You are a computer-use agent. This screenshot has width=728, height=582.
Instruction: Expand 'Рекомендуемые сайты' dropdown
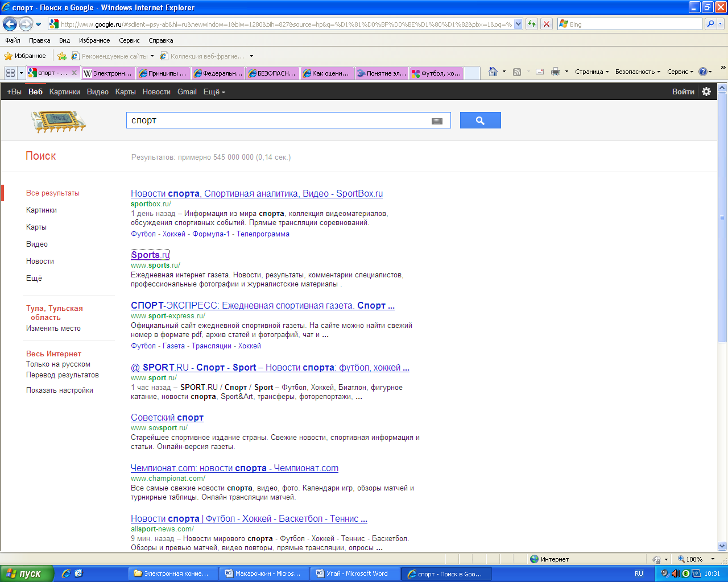coord(152,56)
